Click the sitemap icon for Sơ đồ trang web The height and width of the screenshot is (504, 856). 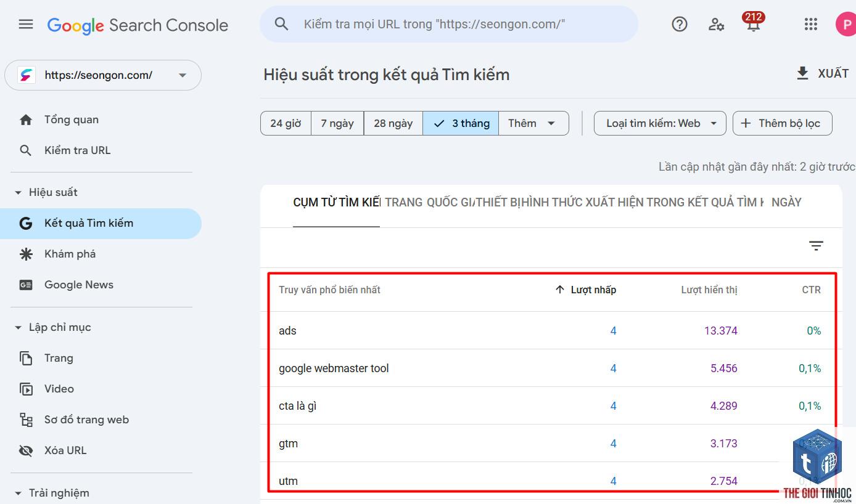click(26, 420)
